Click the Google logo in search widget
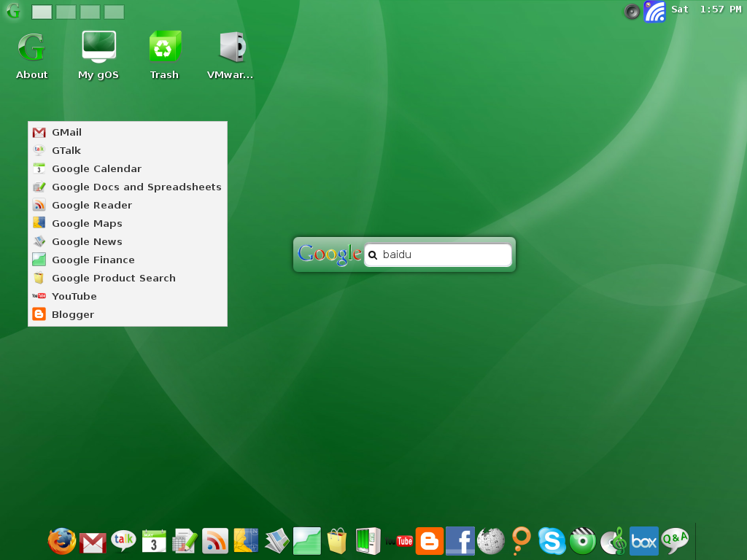 tap(330, 254)
